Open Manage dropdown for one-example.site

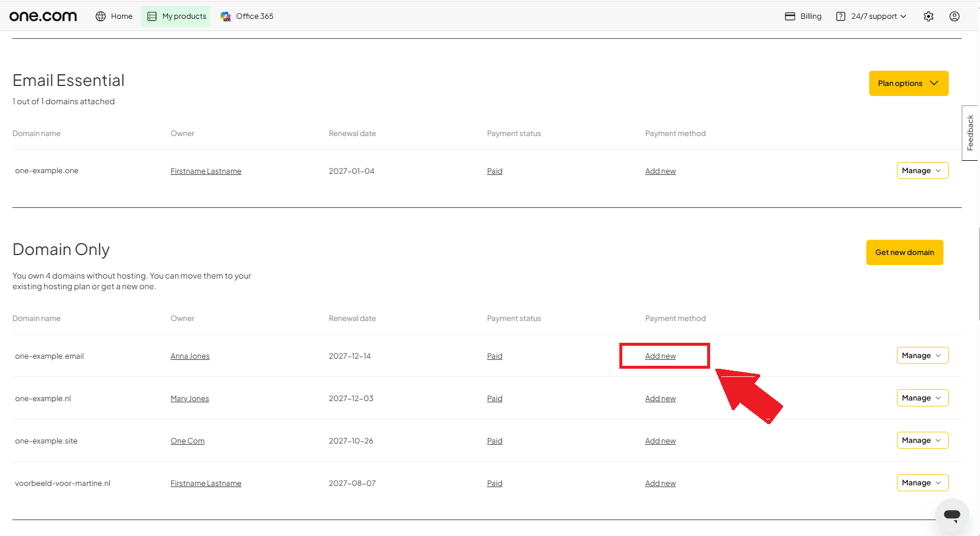pos(922,441)
